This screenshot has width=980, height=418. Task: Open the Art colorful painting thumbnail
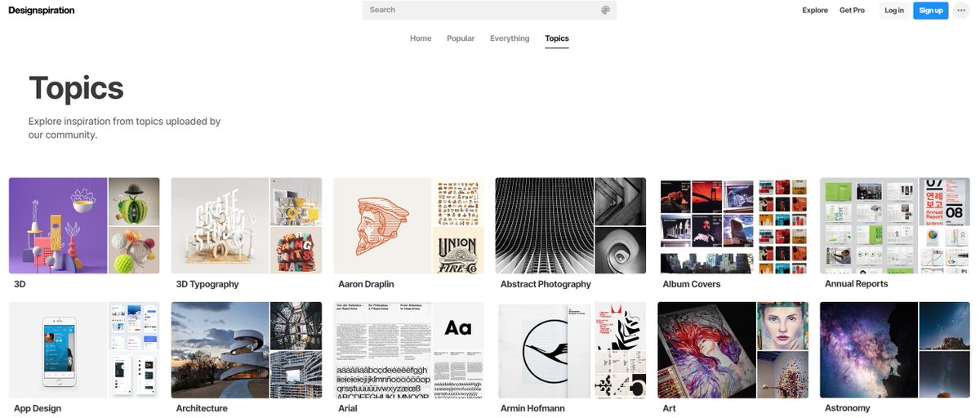coord(707,349)
